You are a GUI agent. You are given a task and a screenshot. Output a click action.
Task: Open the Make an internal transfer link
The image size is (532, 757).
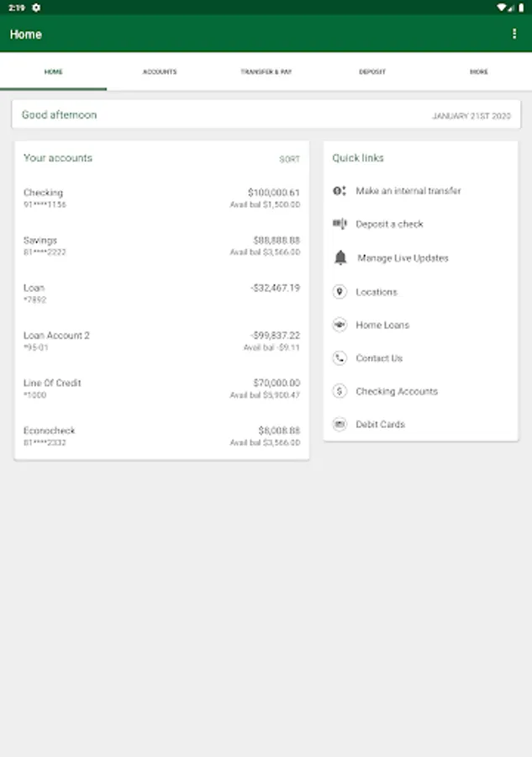408,191
